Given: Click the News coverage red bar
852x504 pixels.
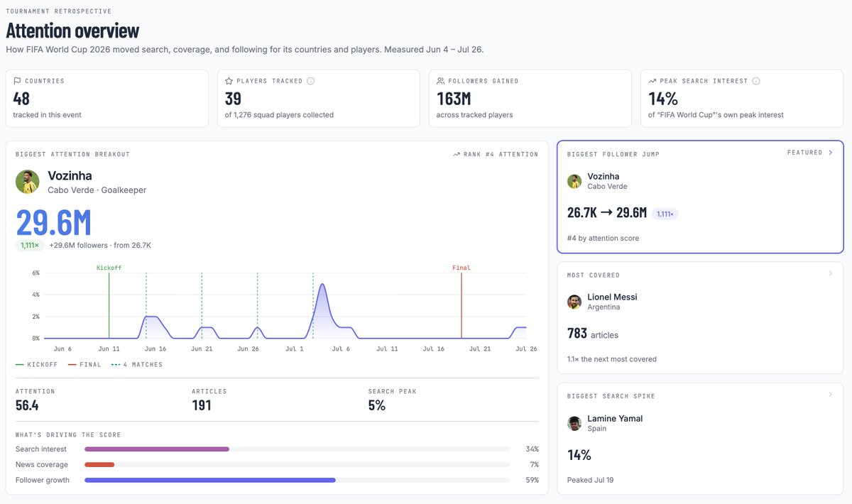Looking at the screenshot, I should pyautogui.click(x=99, y=464).
